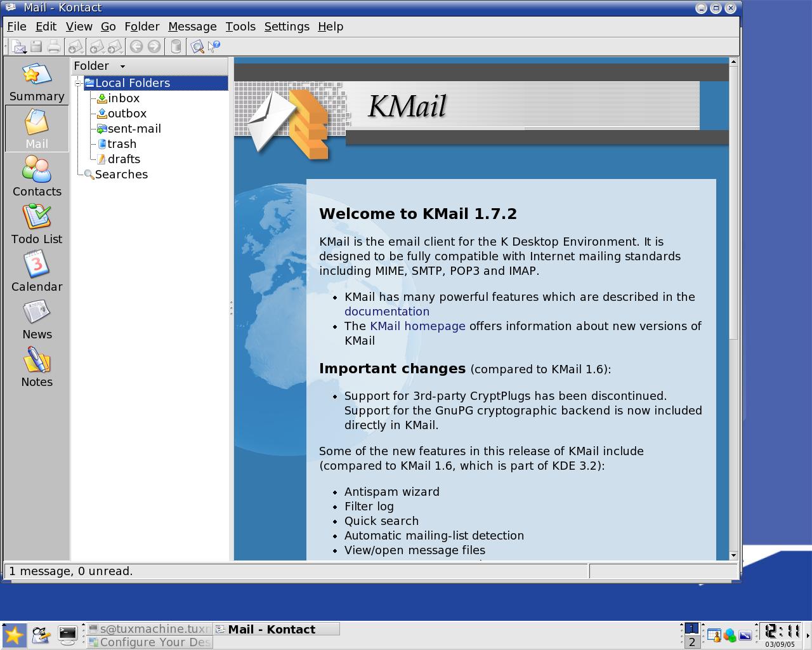Click the calendar reminder bell tray icon
The image size is (812, 650).
coord(714,635)
